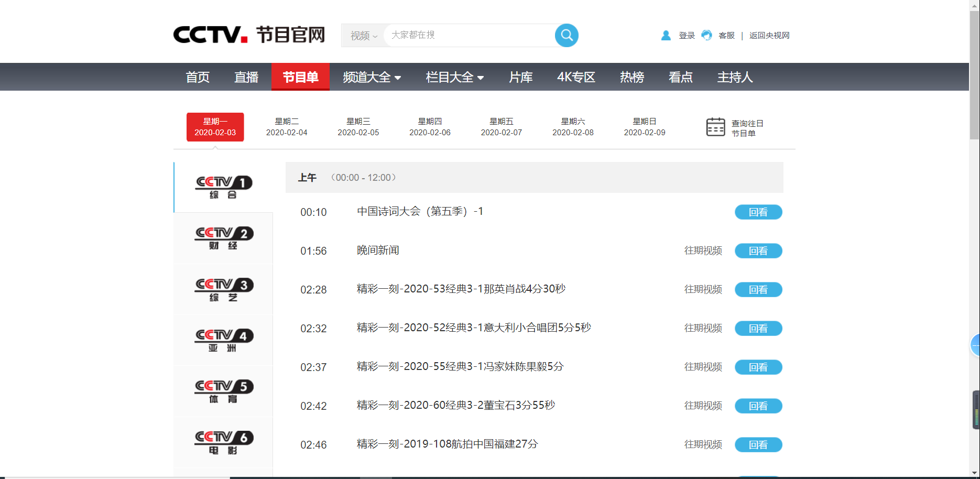Open 往期视频 for the 02:28 program
This screenshot has height=479, width=980.
click(703, 289)
